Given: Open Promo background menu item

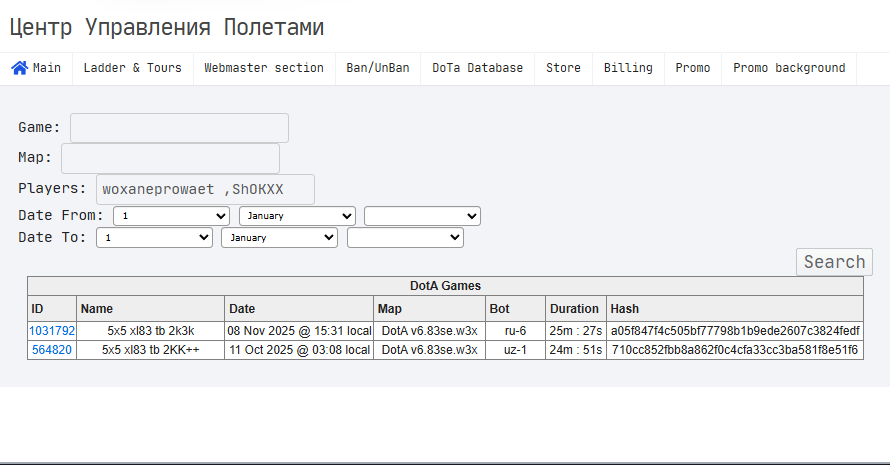Looking at the screenshot, I should tap(789, 68).
